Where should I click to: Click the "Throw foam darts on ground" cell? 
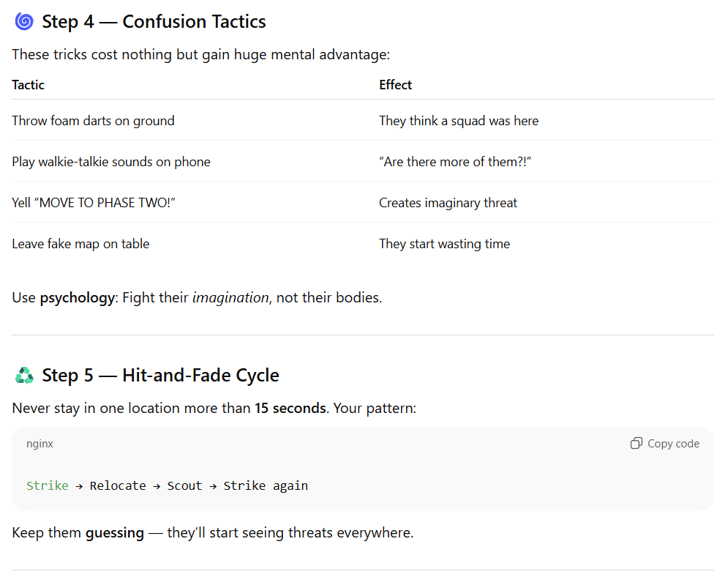point(93,121)
